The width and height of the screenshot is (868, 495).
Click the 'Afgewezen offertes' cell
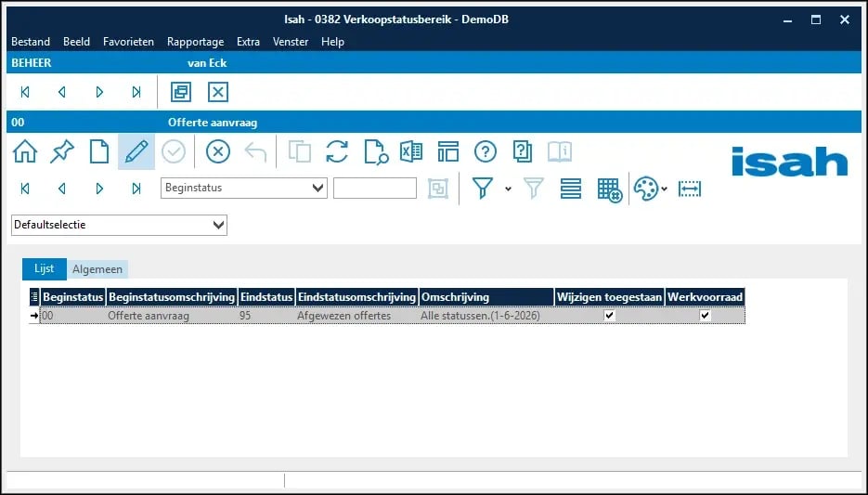(x=357, y=316)
